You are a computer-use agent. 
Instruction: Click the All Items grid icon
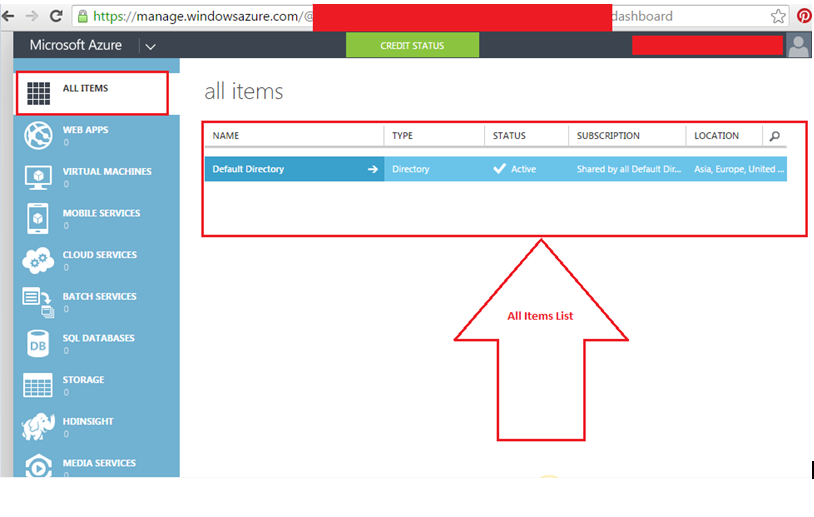pyautogui.click(x=38, y=93)
